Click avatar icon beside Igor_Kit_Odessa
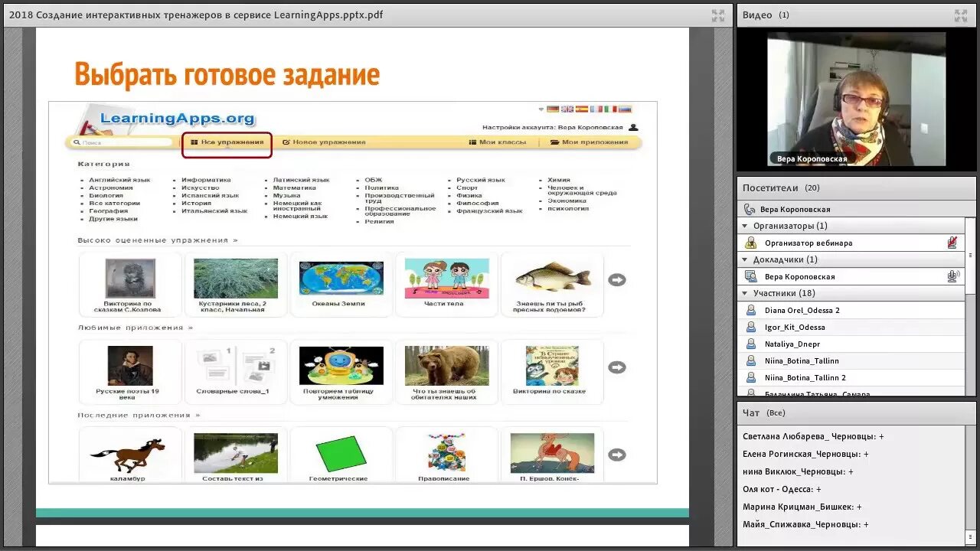The image size is (980, 551). pos(751,327)
